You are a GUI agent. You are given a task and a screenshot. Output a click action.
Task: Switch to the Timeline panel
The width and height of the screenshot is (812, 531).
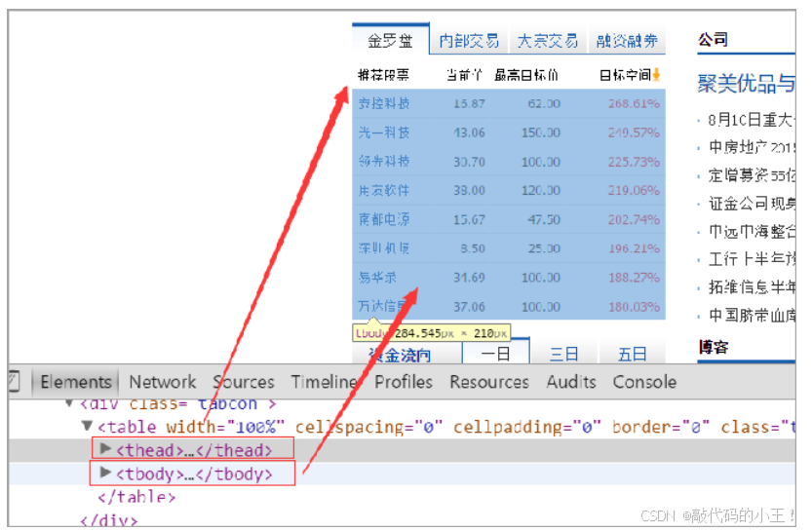point(325,382)
